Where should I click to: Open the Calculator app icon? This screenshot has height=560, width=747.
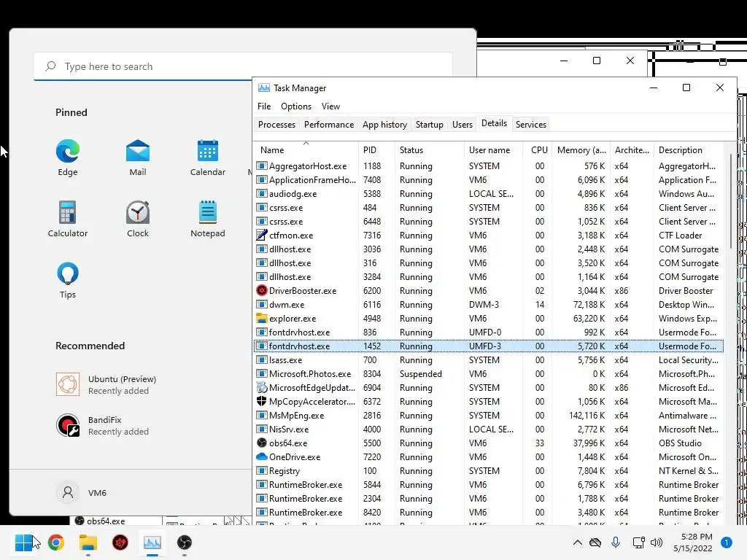pos(68,219)
